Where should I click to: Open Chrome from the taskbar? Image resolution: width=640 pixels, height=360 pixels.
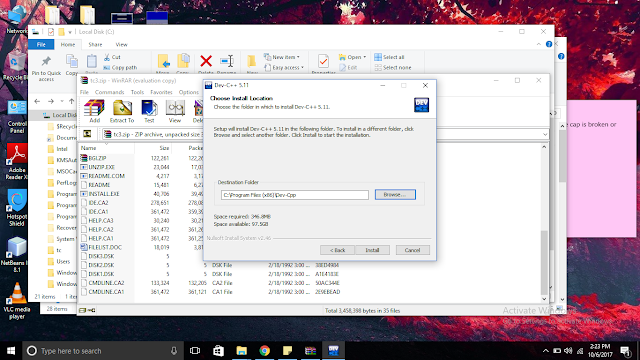point(264,351)
